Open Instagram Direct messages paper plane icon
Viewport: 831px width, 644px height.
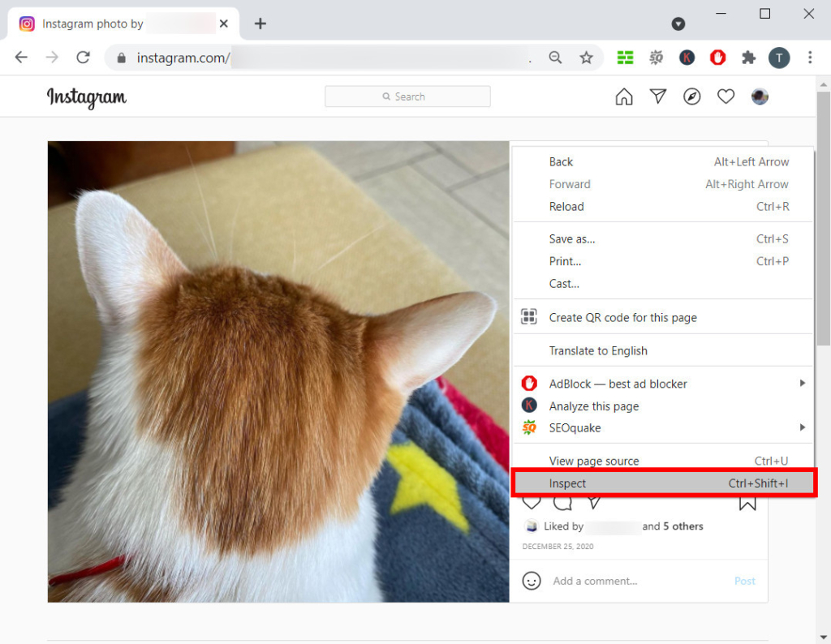(x=657, y=96)
